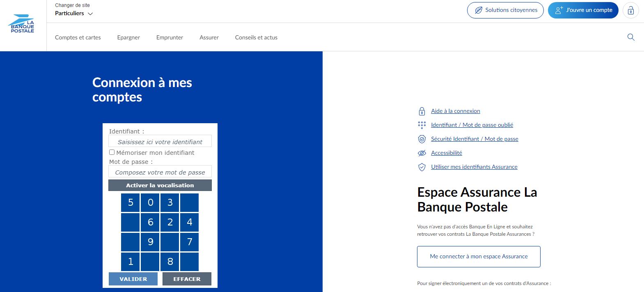The image size is (644, 292).
Task: Click the leaf icon in Solutions citoyennes
Action: coord(479,10)
